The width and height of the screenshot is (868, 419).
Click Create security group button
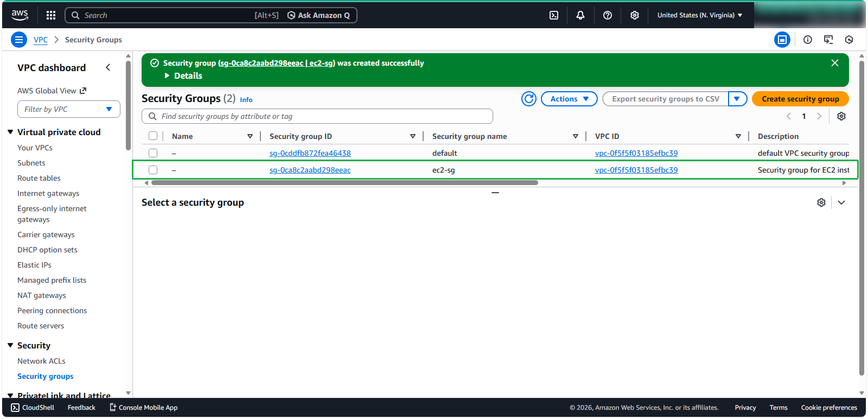click(800, 99)
